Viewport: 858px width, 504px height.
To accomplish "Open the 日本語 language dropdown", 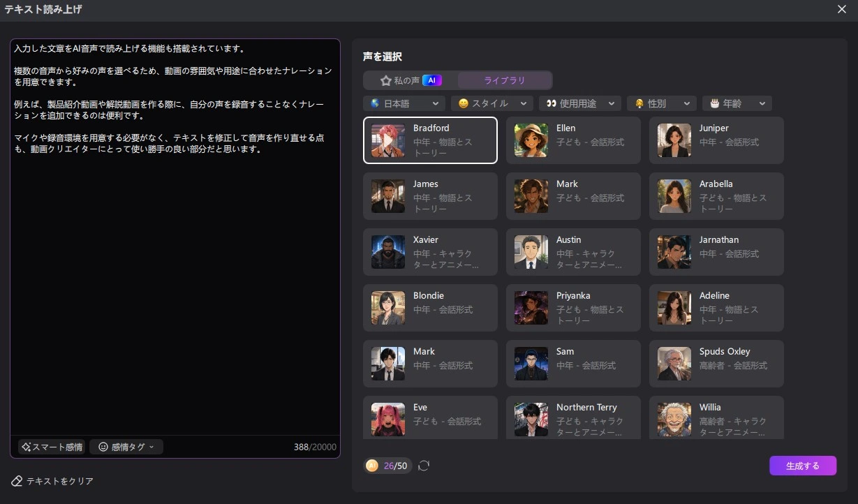I will [404, 103].
